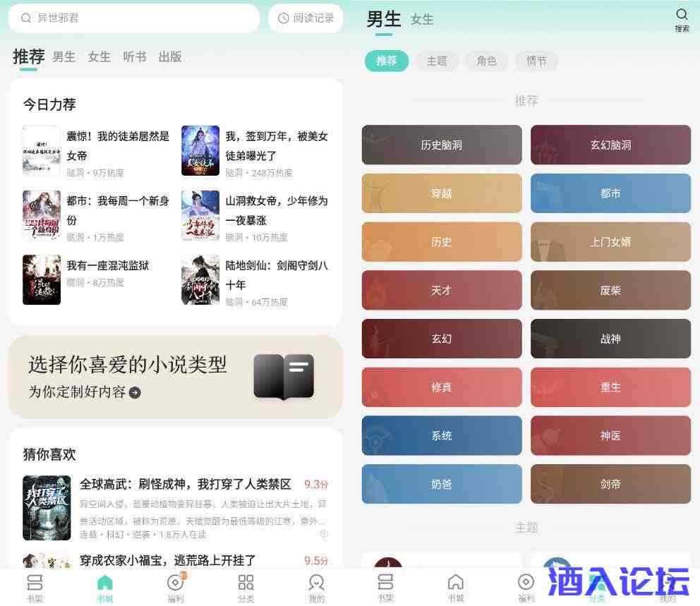This screenshot has height=606, width=700.
Task: Open the novel 全球高武：刷怪成神，我打穿了人类禁区
Action: pyautogui.click(x=185, y=484)
